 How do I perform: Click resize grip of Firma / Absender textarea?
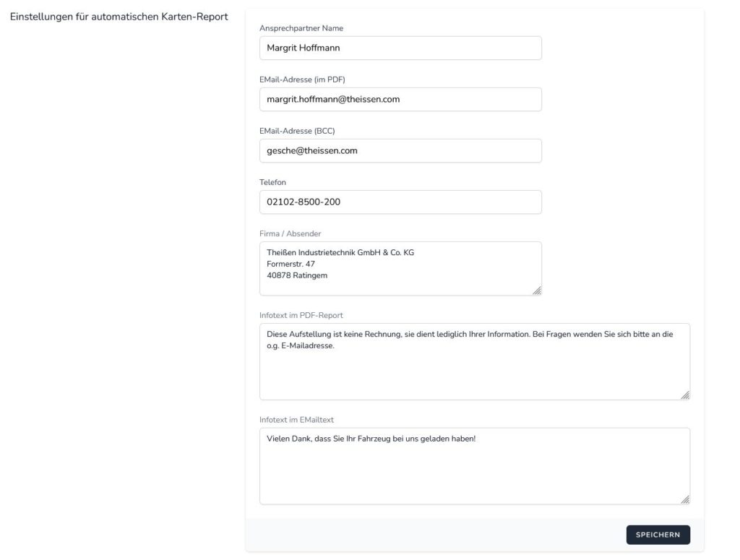point(537,290)
